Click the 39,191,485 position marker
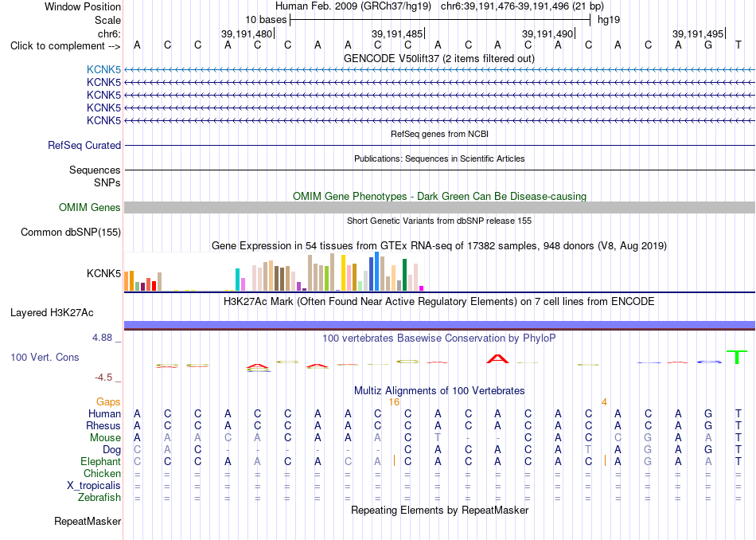The width and height of the screenshot is (756, 540). (x=397, y=33)
